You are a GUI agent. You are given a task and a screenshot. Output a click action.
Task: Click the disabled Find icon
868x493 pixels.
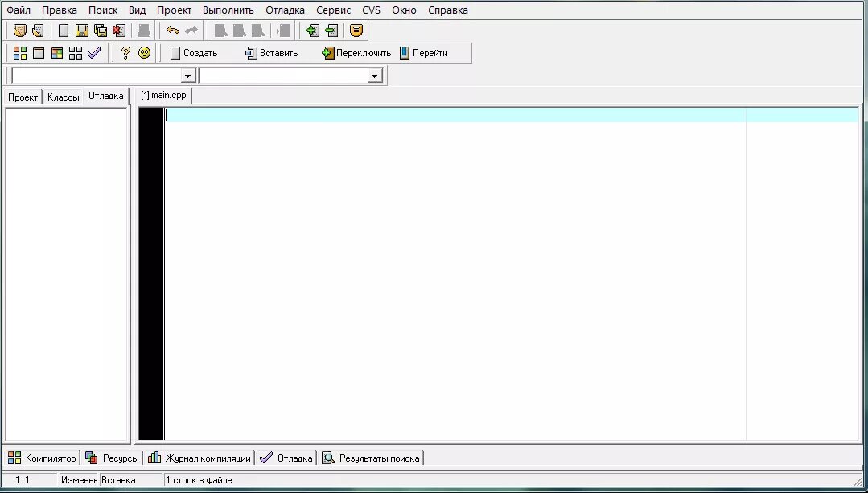pyautogui.click(x=221, y=31)
